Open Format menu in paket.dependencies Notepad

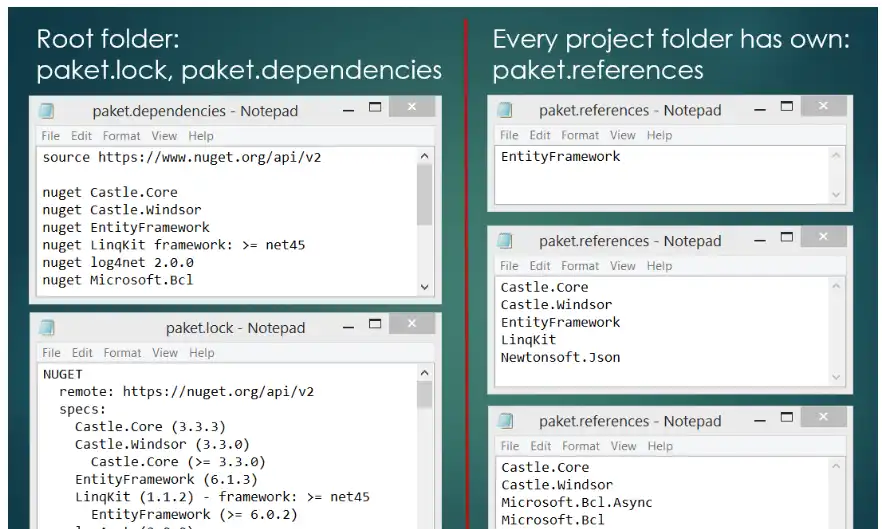(x=122, y=136)
